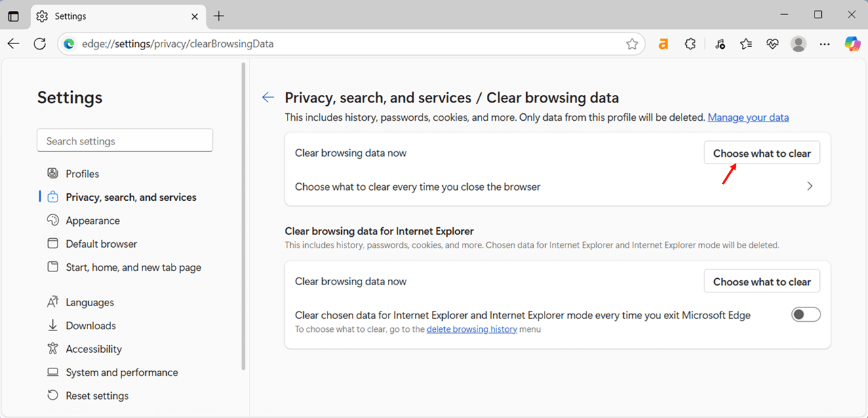Viewport: 868px width, 418px height.
Task: Select the Settings browser tab
Action: (108, 16)
